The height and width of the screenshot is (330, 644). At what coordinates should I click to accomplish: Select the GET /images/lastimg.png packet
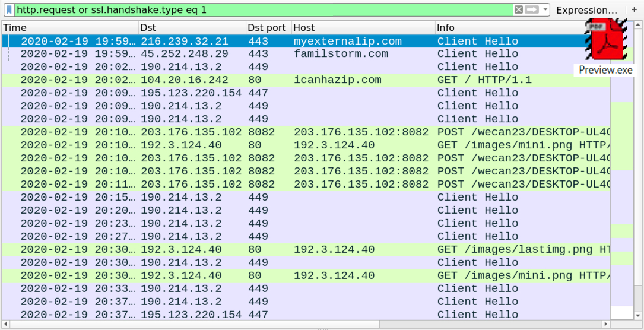pyautogui.click(x=306, y=249)
